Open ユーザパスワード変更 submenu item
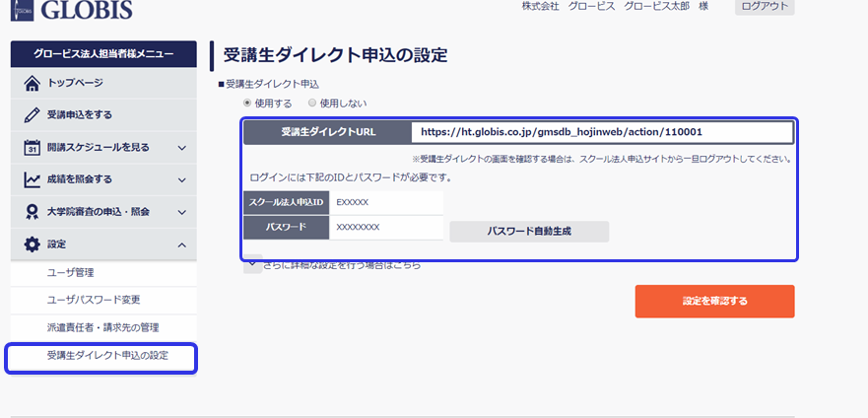This screenshot has height=418, width=868. [x=103, y=300]
